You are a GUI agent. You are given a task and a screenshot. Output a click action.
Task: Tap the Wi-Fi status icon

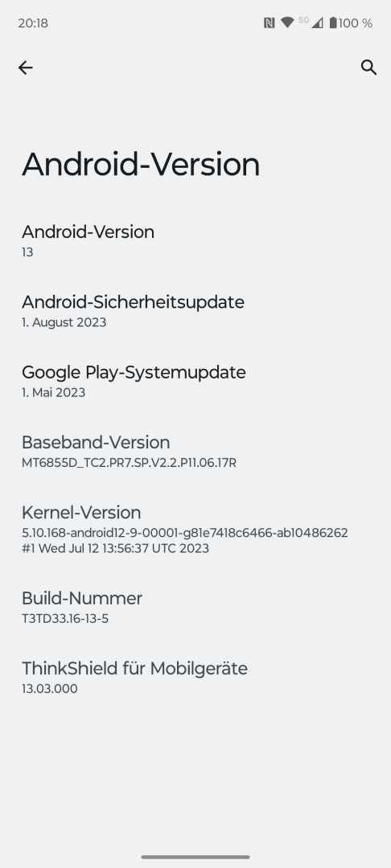click(287, 23)
